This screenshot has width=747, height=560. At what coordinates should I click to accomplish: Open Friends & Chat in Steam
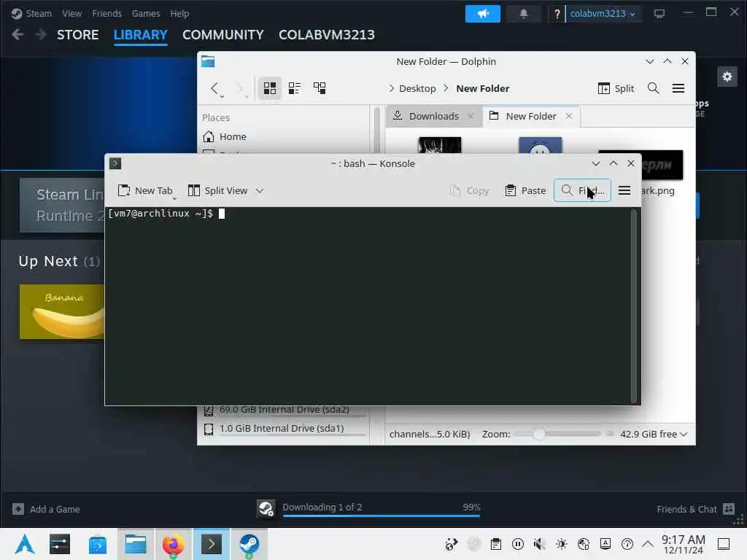(695, 509)
